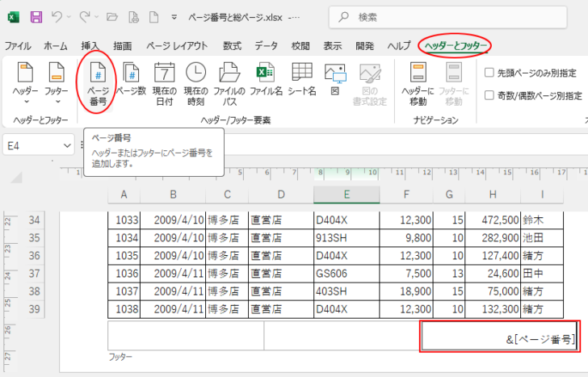588x377 pixels.
Task: Click the Name Box showing E4
Action: click(32, 145)
